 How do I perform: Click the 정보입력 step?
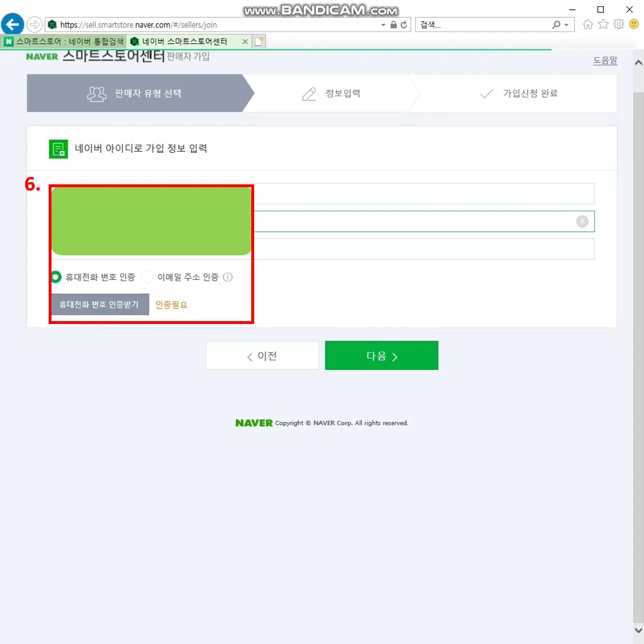pos(331,94)
